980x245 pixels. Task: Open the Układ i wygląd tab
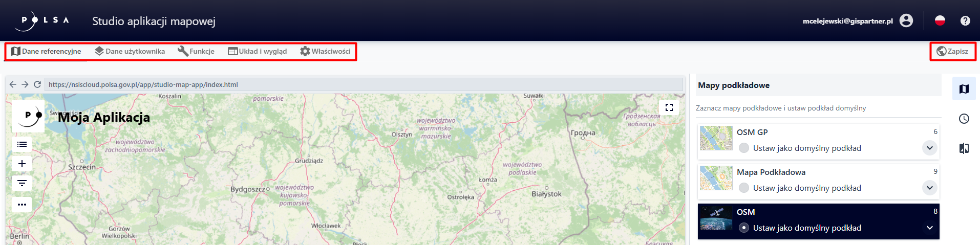coord(258,51)
